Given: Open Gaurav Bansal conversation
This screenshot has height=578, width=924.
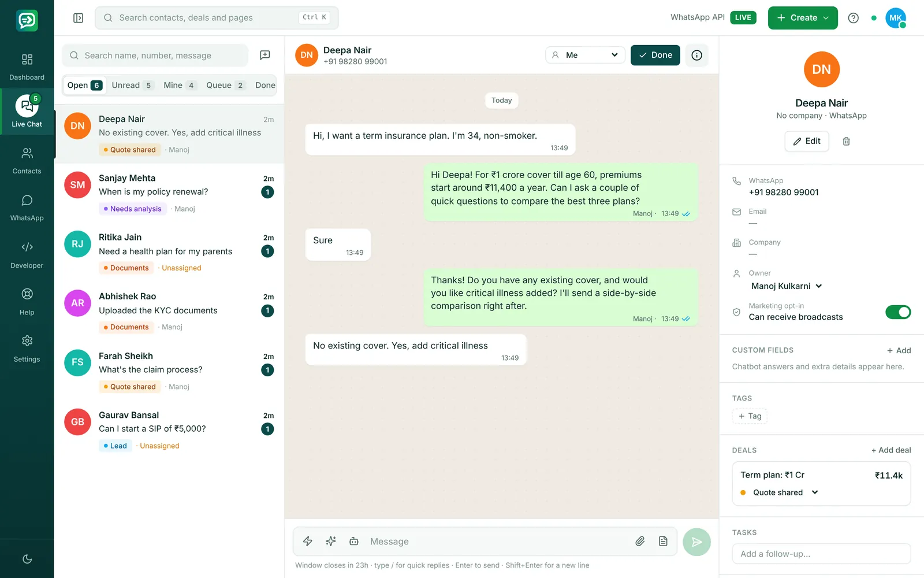Looking at the screenshot, I should 169,430.
